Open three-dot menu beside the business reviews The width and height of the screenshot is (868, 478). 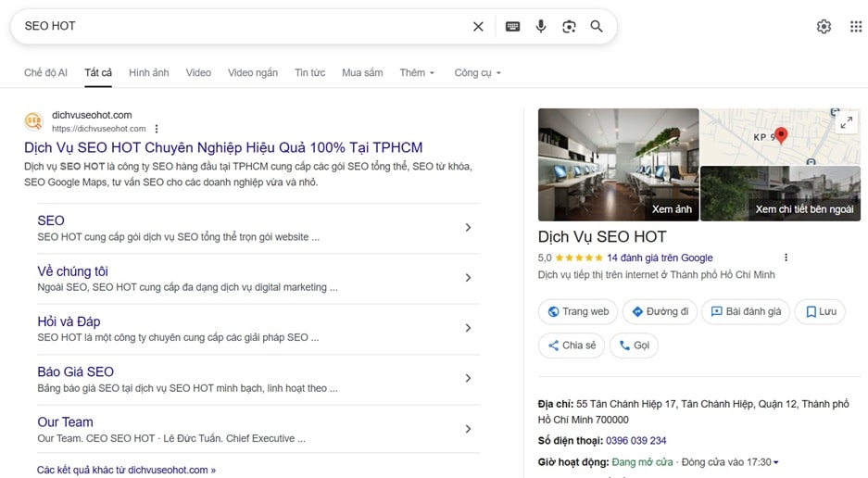coord(786,258)
